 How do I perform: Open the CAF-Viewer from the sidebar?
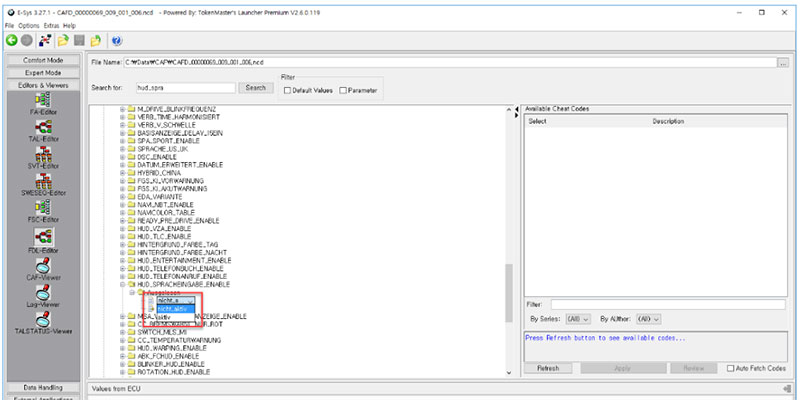(x=43, y=269)
